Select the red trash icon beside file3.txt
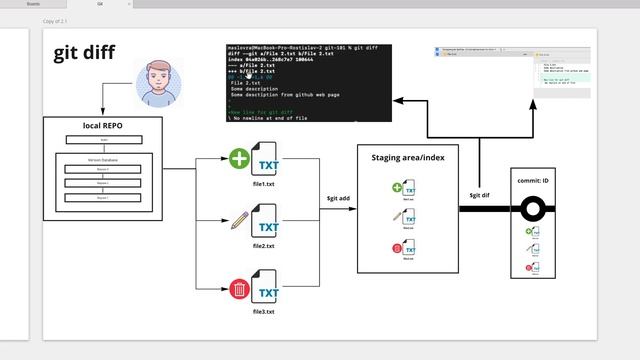 click(239, 289)
